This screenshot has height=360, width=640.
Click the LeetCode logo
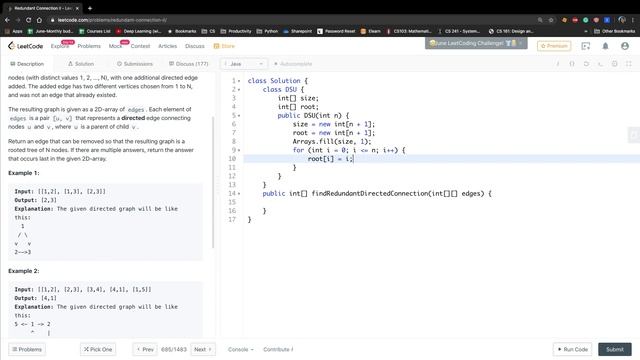coord(25,46)
